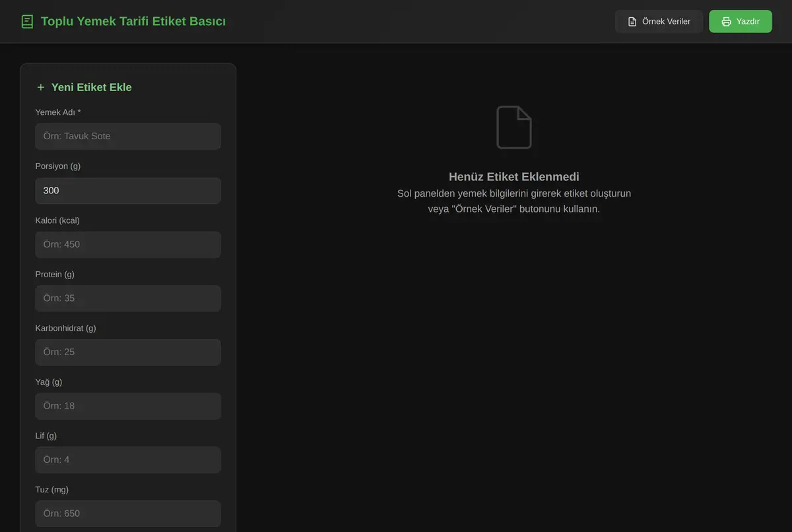The image size is (792, 532).
Task: Click the recipe book logo icon
Action: tap(27, 22)
